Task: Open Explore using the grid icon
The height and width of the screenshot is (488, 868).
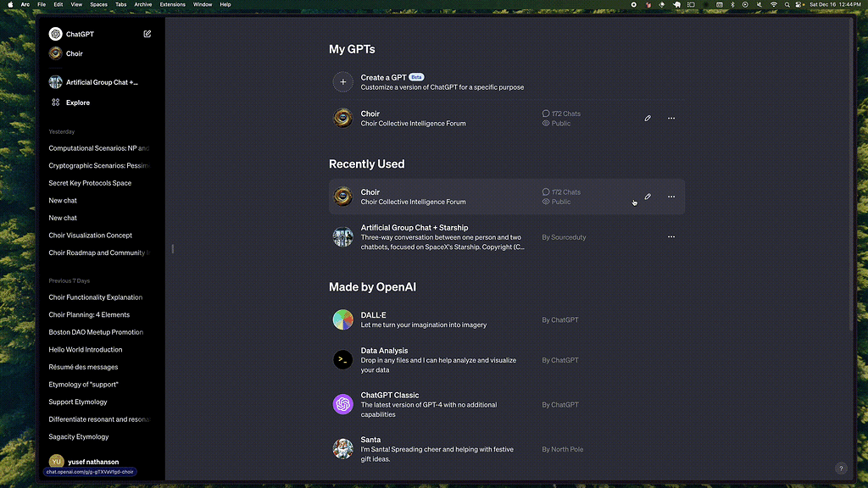Action: (56, 103)
